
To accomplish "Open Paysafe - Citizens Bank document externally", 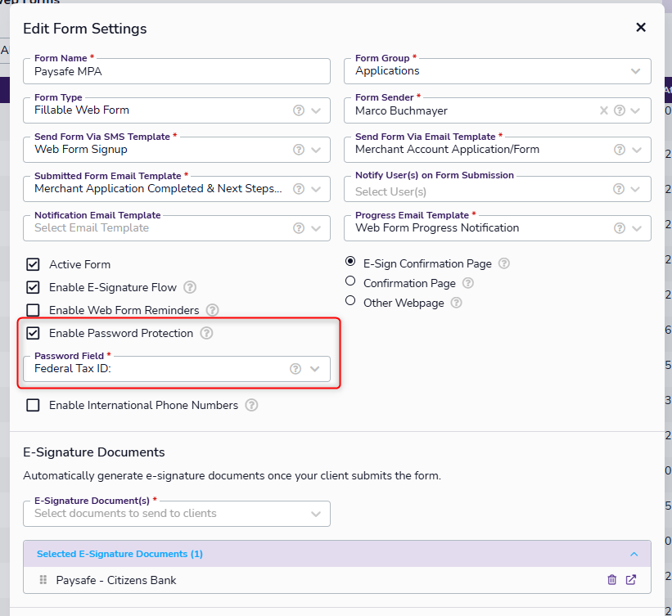I will 631,580.
